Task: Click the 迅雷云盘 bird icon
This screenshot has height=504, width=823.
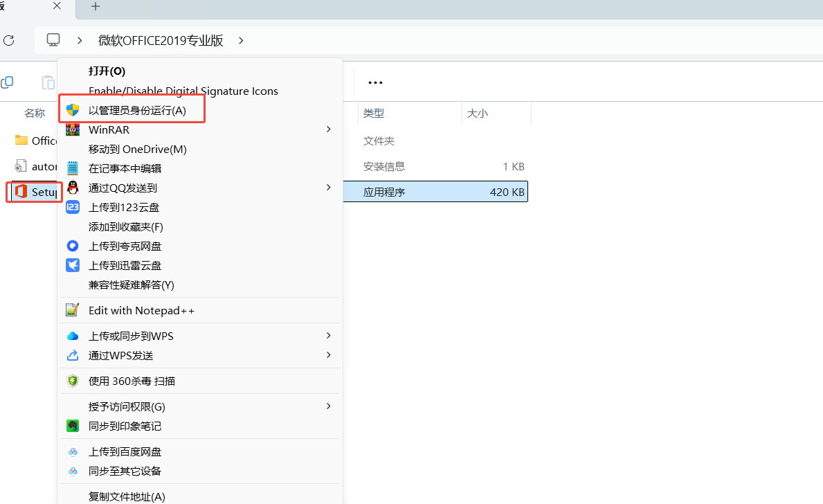Action: (73, 265)
